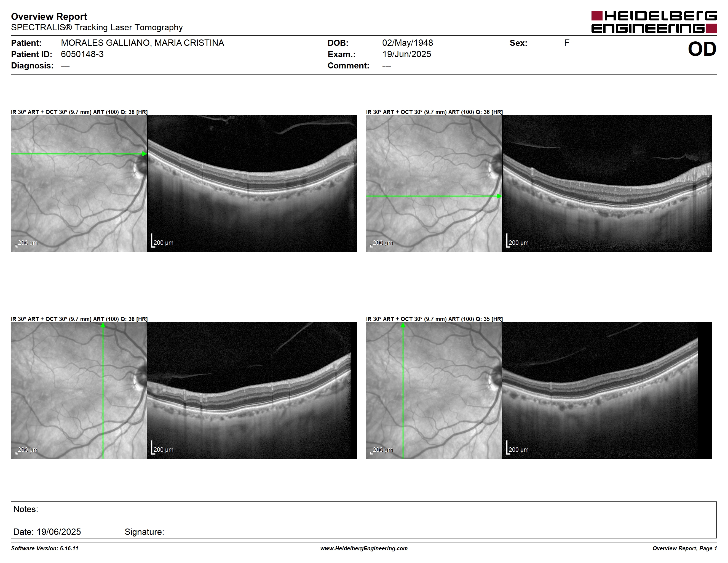
Task: Click the green vertical scan line in bottom-right fundus
Action: 403,390
